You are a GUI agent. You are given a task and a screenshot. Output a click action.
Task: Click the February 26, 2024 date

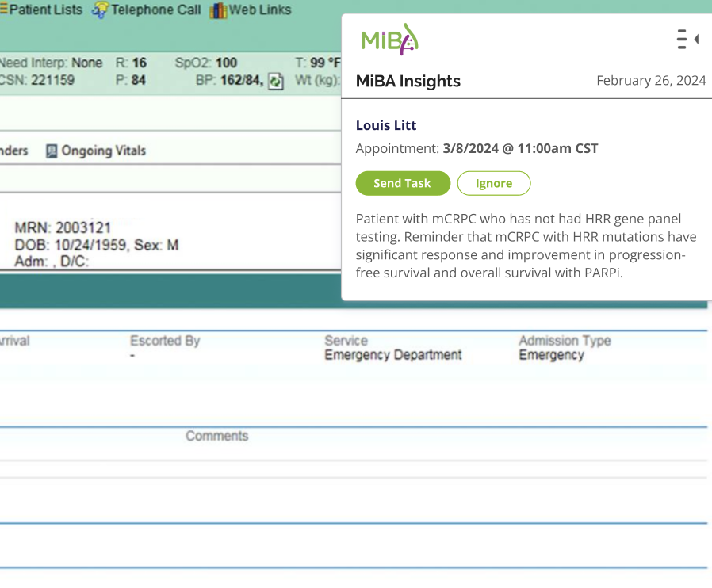pos(651,80)
